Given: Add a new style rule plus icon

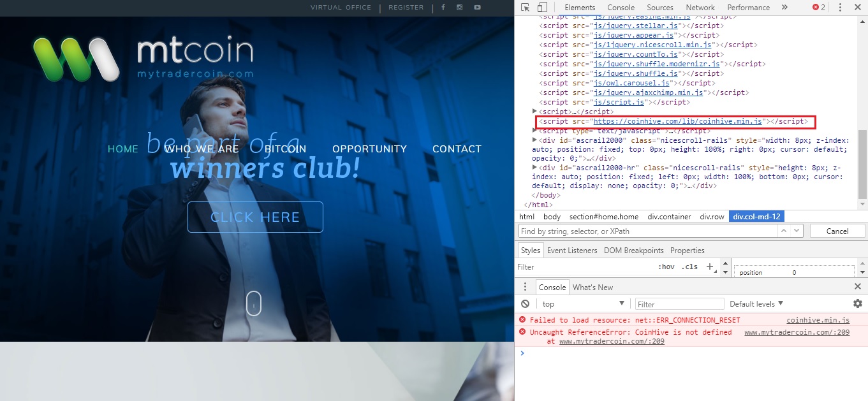Looking at the screenshot, I should pyautogui.click(x=710, y=267).
